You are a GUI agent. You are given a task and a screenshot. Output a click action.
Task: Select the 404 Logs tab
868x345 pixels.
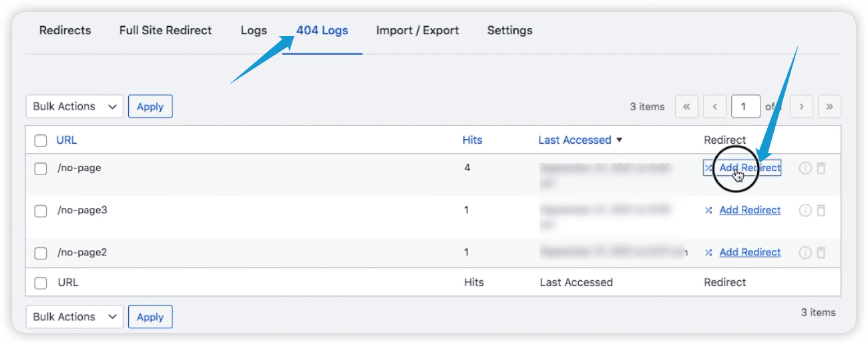322,30
